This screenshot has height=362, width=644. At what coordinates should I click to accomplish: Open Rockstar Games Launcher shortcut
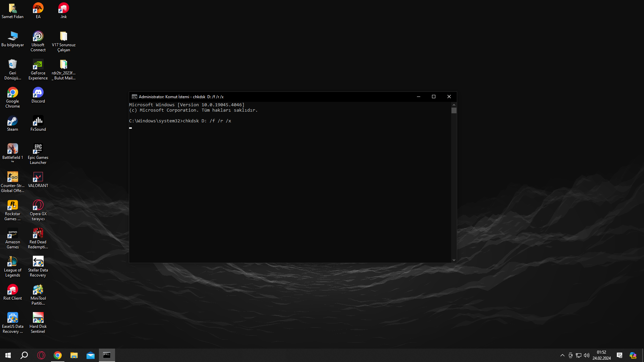[12, 210]
